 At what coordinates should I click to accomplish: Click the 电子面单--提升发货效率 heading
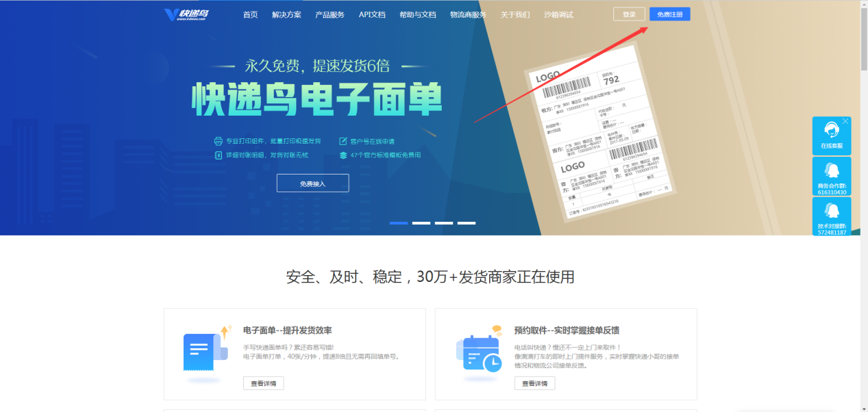(288, 331)
